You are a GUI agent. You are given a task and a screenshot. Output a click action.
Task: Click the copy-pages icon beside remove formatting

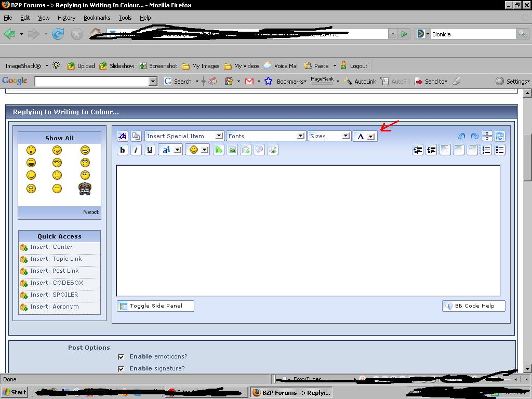tap(136, 136)
